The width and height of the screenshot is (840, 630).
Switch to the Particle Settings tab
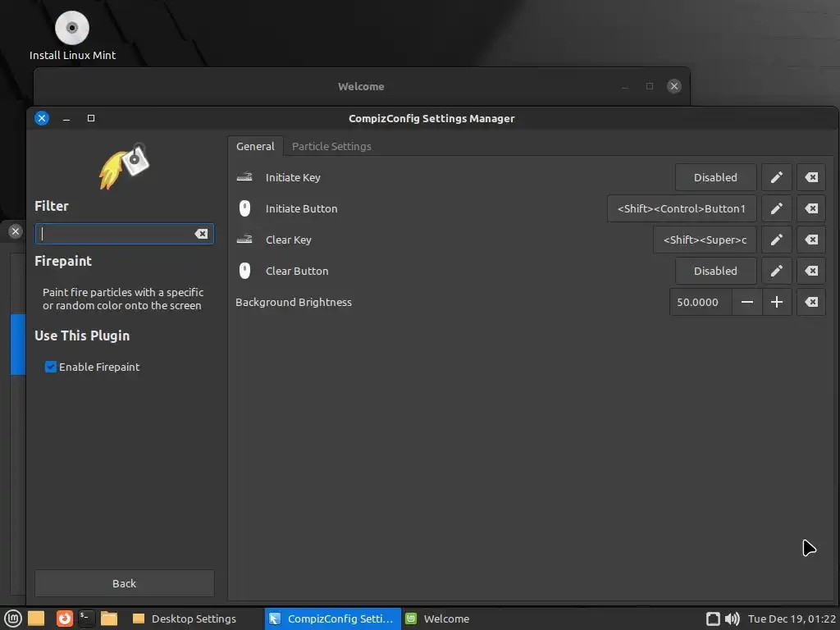331,146
